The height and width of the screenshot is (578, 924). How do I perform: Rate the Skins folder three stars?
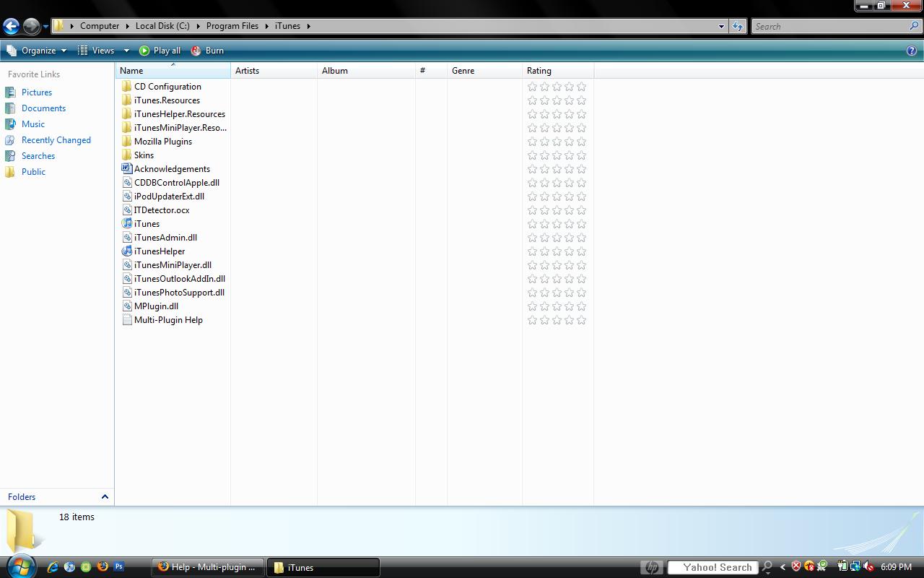tap(557, 155)
